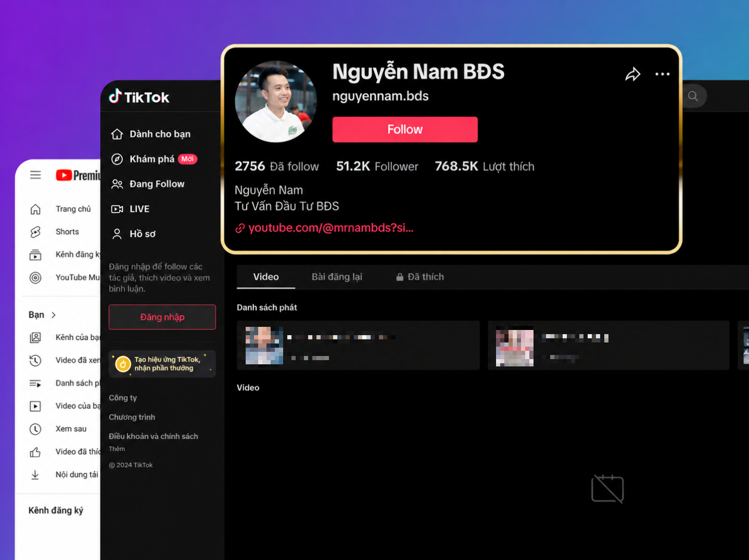Switch to the Video tab
This screenshot has height=560, width=749.
(x=266, y=277)
